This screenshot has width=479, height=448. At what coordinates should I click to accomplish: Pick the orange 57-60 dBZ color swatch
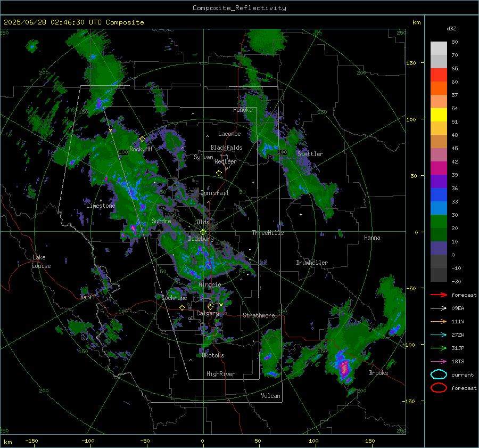[x=439, y=88]
